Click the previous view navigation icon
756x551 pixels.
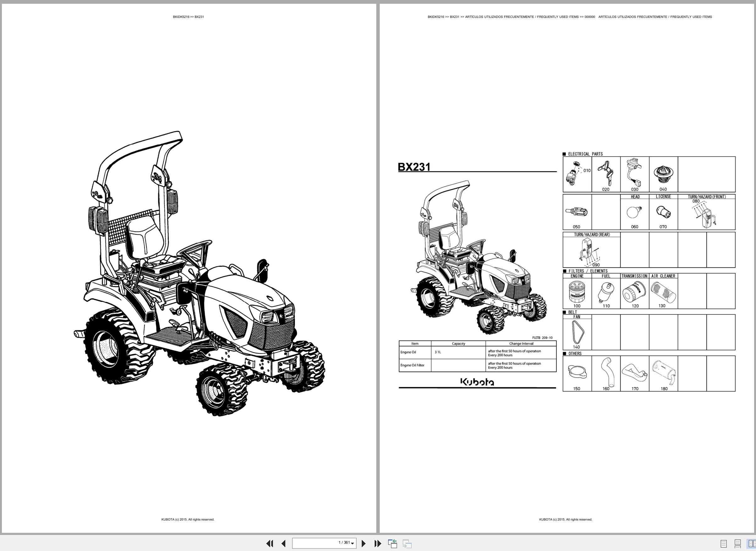(393, 543)
